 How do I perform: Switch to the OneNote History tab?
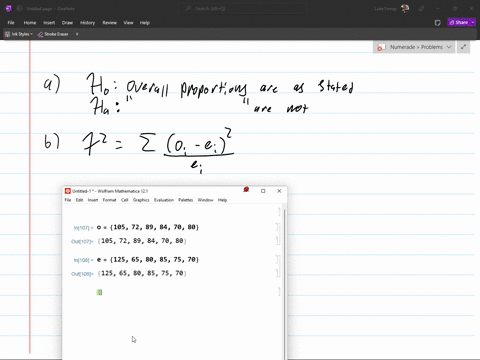click(x=88, y=23)
